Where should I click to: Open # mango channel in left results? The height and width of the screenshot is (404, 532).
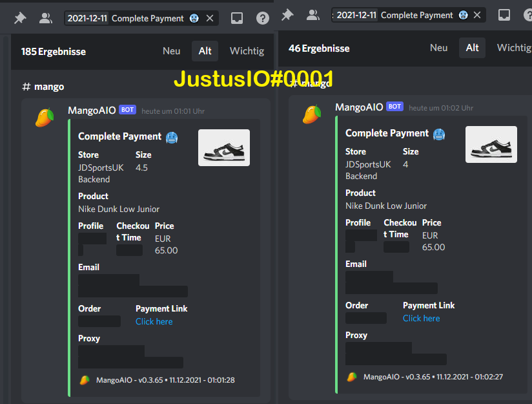[x=43, y=87]
